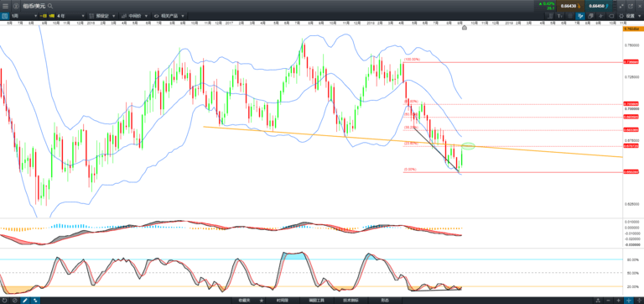The image size is (644, 304).
Task: Click the scroll-to-latest marker on the time axis
Action: [x=465, y=28]
